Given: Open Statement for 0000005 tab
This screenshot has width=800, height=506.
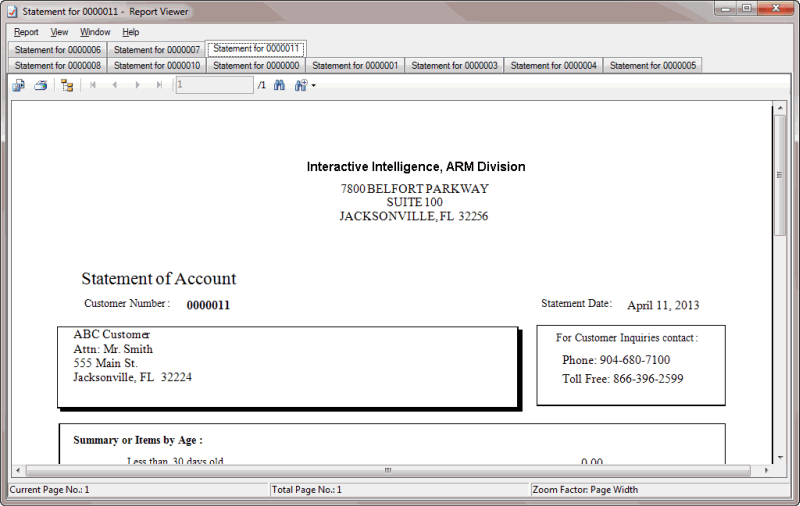Looking at the screenshot, I should pos(652,65).
